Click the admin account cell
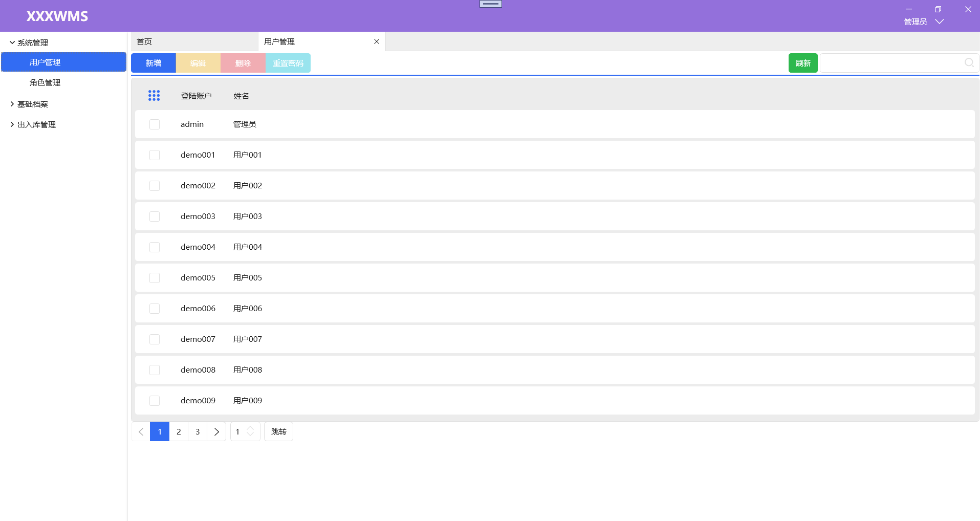The height and width of the screenshot is (521, 980). (x=192, y=124)
